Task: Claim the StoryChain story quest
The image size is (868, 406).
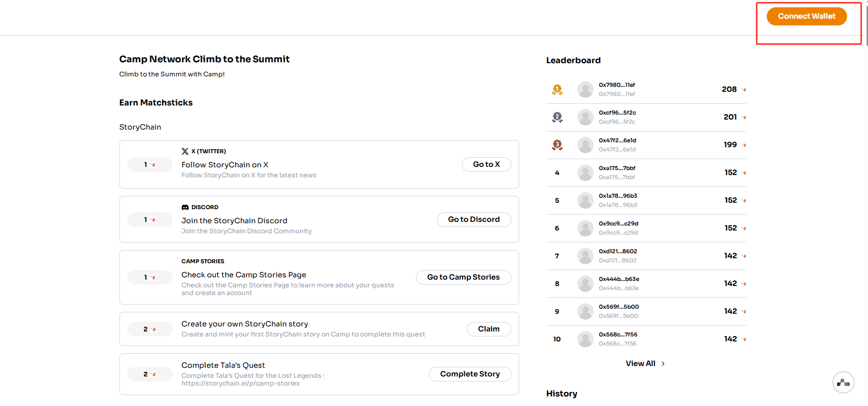Action: coord(489,329)
